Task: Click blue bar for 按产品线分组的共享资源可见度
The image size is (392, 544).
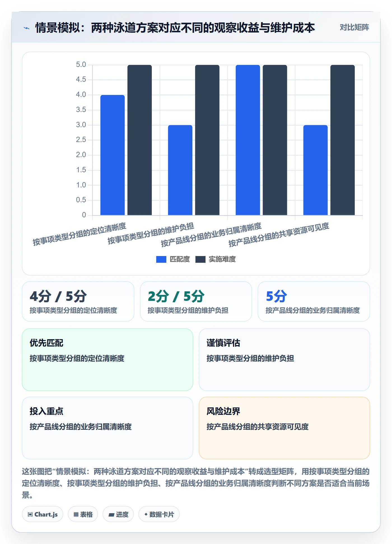Action: (315, 170)
